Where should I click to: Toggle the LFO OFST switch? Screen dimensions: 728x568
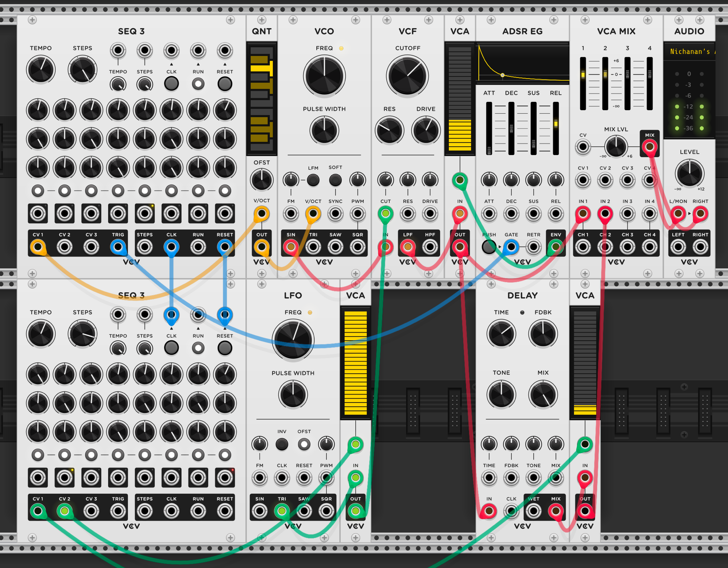coord(304,444)
